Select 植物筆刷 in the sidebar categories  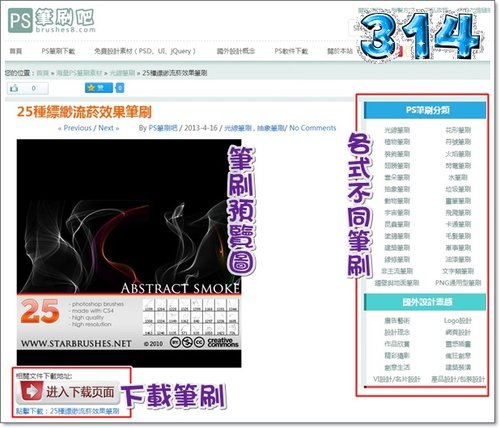pos(397,142)
